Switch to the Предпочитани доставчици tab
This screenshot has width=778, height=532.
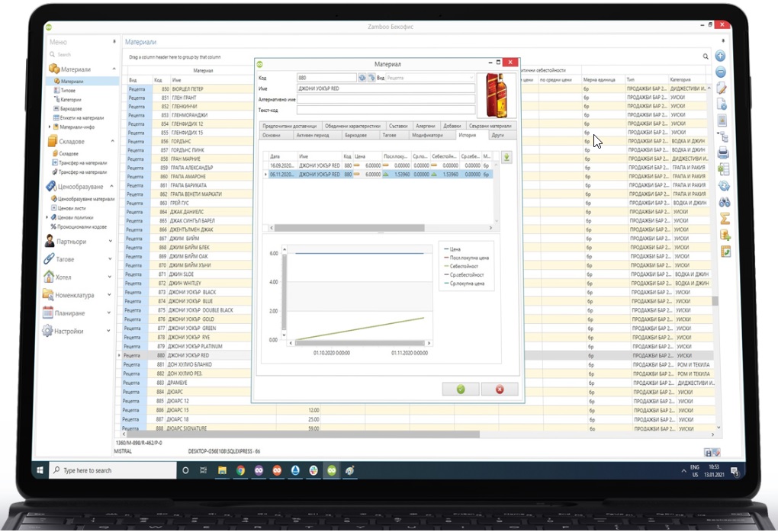coord(289,126)
